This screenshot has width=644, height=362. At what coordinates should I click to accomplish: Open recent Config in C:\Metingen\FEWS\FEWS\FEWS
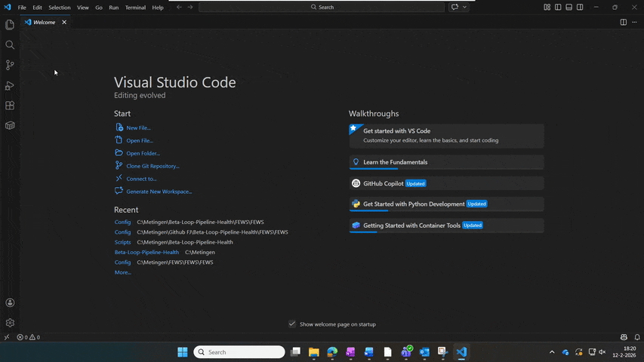(122, 262)
